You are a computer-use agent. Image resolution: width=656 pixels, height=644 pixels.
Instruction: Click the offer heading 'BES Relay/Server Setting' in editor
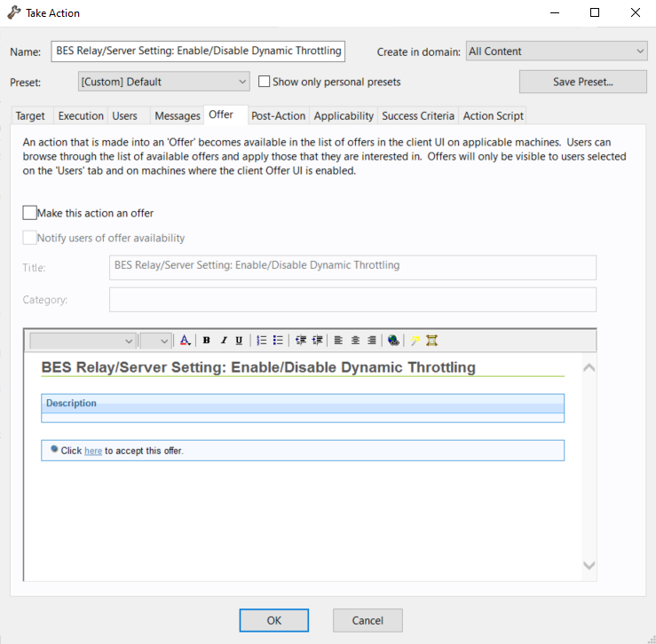coord(258,367)
